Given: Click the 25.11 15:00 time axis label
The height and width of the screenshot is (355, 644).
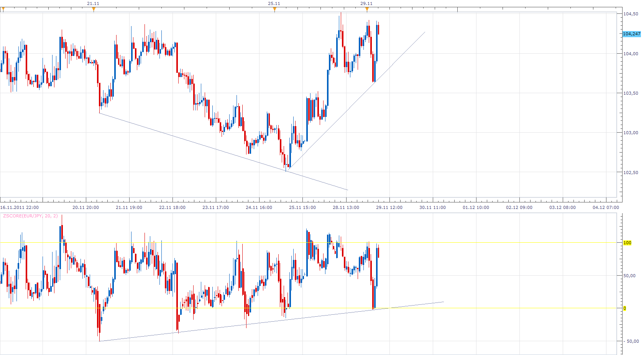Looking at the screenshot, I should click(302, 207).
